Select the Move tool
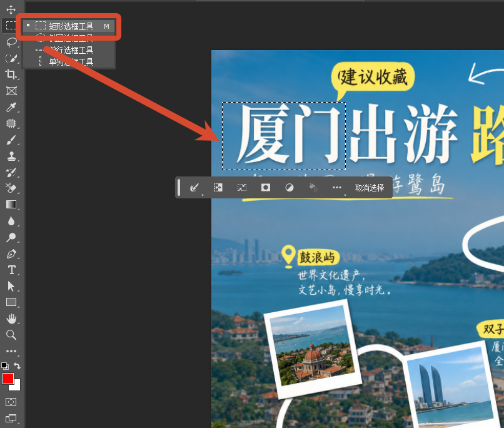The width and height of the screenshot is (504, 428). 11,9
